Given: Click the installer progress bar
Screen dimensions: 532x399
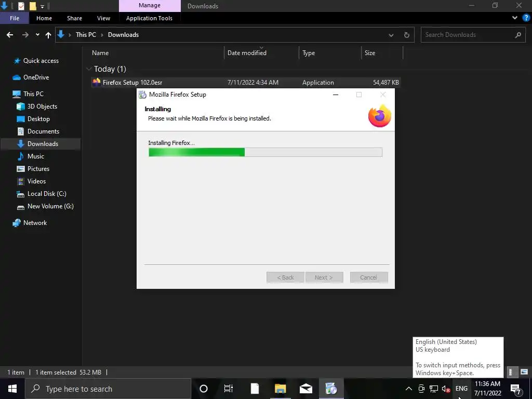Looking at the screenshot, I should point(265,152).
